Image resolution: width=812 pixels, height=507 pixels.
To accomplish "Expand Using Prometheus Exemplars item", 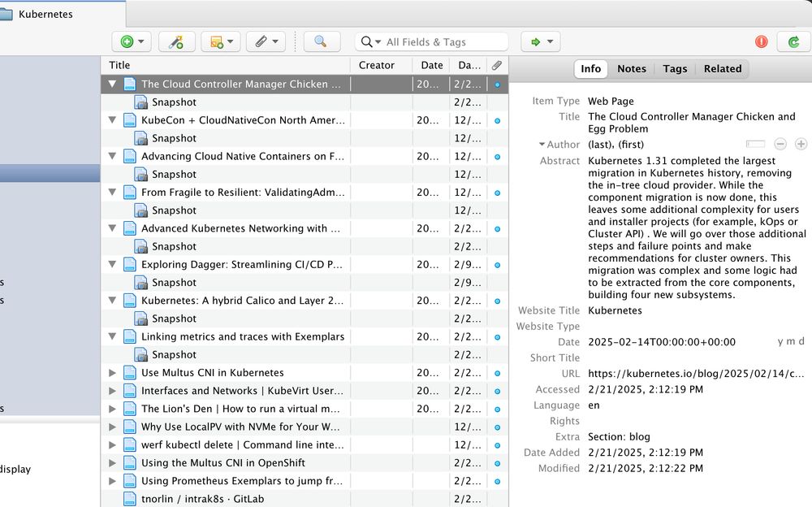I will tap(112, 481).
